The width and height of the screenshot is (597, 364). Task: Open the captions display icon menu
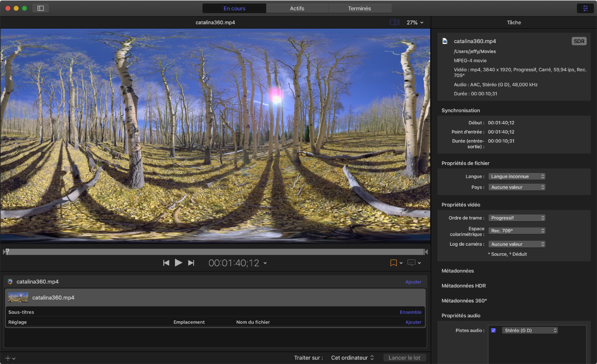tap(414, 263)
